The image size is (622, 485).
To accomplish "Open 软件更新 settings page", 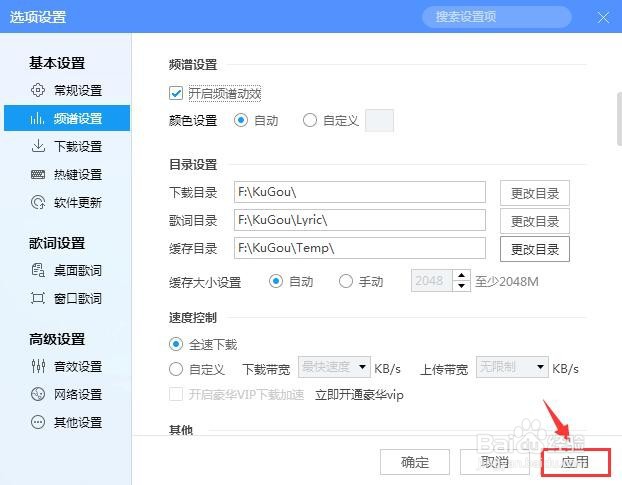I will [67, 203].
